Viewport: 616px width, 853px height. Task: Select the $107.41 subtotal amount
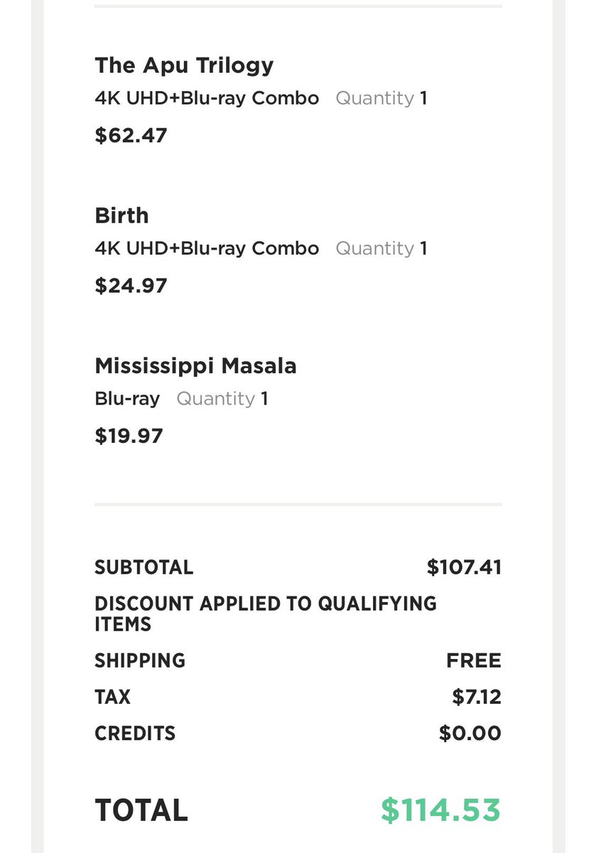pos(464,567)
